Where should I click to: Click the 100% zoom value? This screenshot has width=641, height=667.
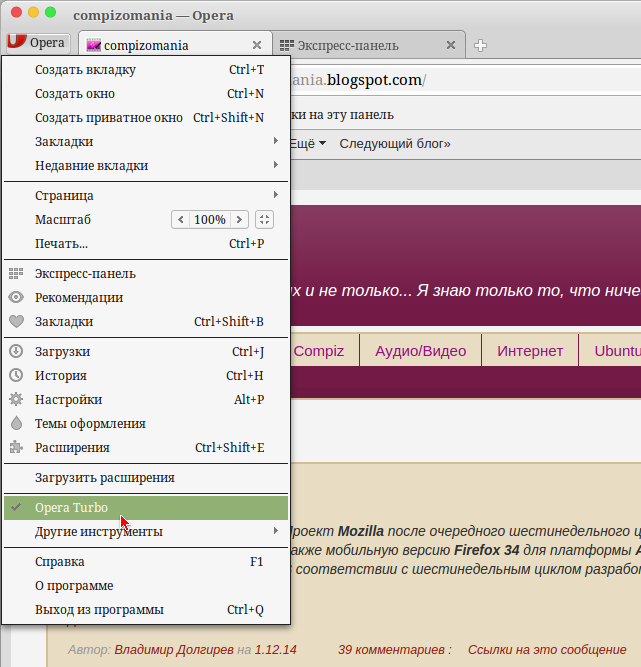210,219
